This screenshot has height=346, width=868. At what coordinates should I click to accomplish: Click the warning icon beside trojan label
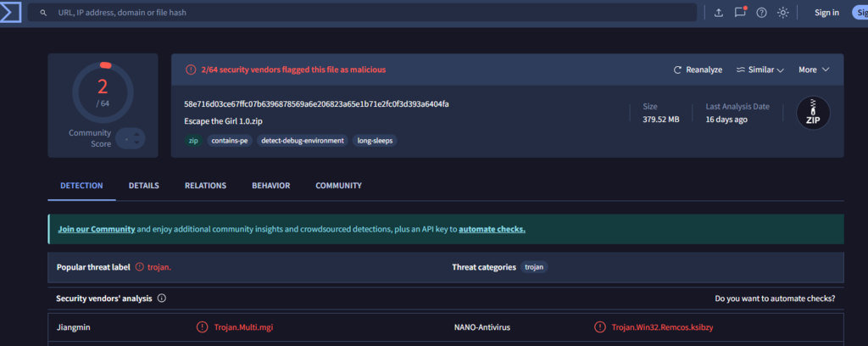(x=140, y=267)
